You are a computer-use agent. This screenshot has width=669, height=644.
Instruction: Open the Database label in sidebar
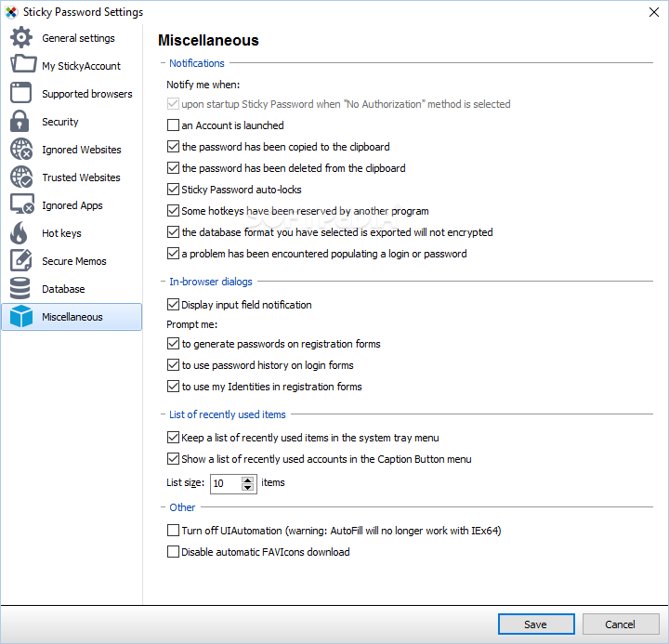pos(63,289)
